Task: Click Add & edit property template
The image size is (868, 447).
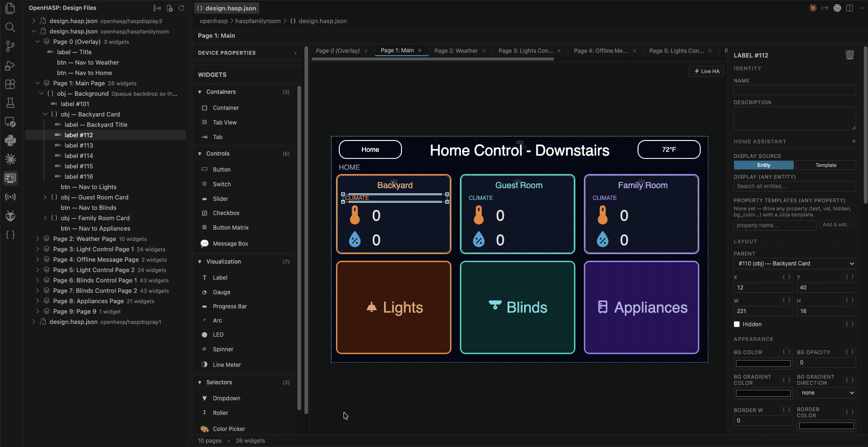Action: 837,225
